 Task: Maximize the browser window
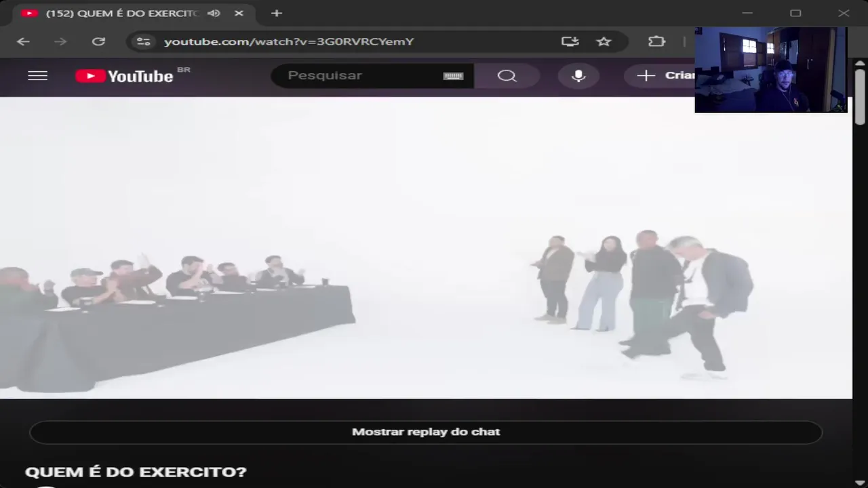coord(795,13)
